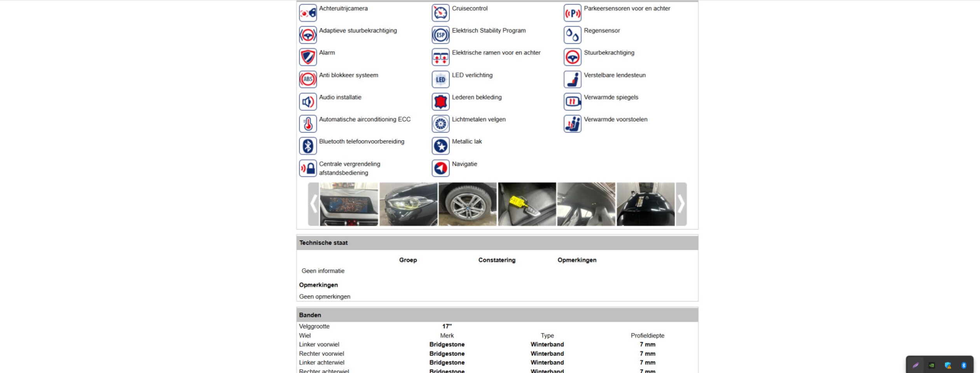
Task: Click the LED verlichting icon
Action: [x=440, y=80]
